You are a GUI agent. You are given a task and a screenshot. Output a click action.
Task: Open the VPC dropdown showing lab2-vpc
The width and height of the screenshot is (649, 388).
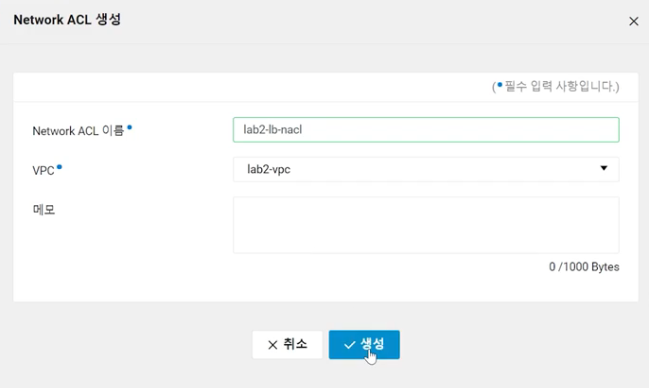[426, 169]
